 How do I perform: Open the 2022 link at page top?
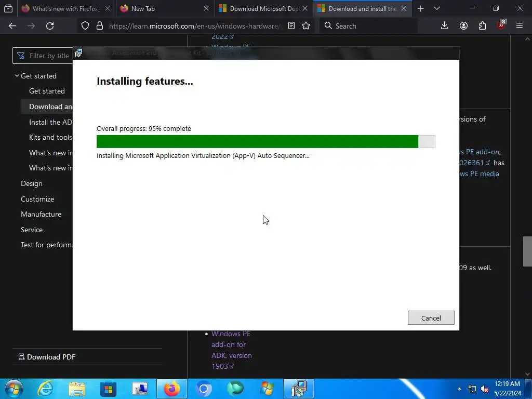[x=222, y=36]
